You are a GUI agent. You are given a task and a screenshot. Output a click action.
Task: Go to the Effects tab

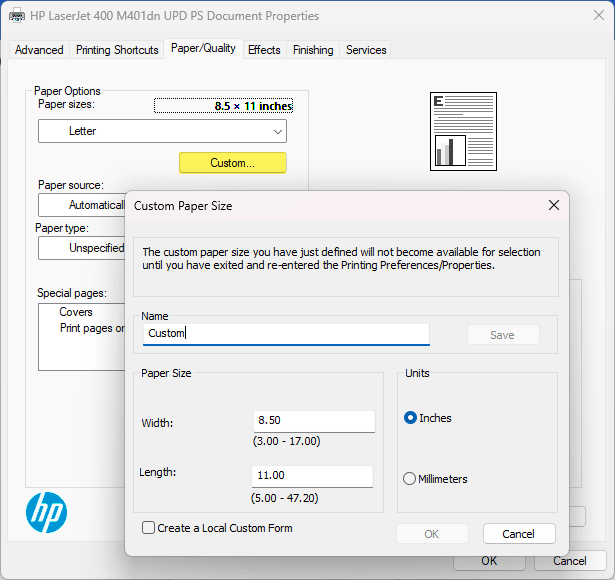pyautogui.click(x=264, y=50)
